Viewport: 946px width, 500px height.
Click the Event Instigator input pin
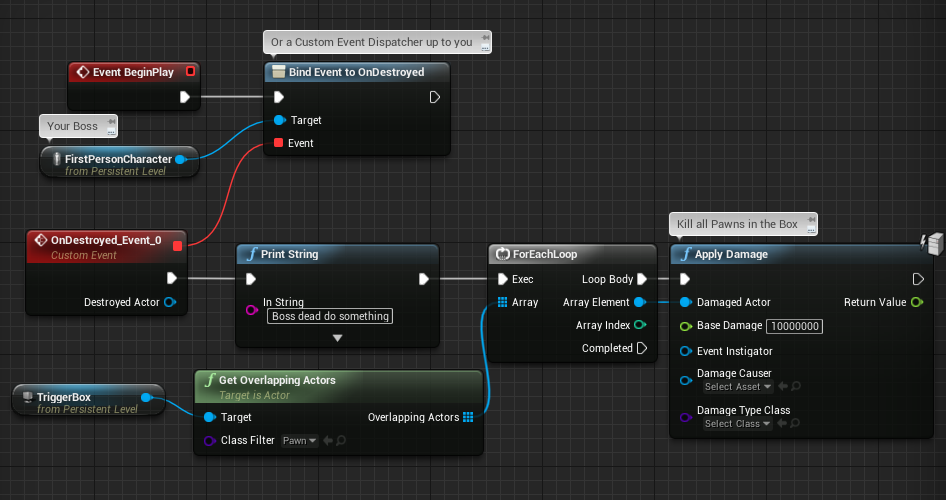click(685, 351)
